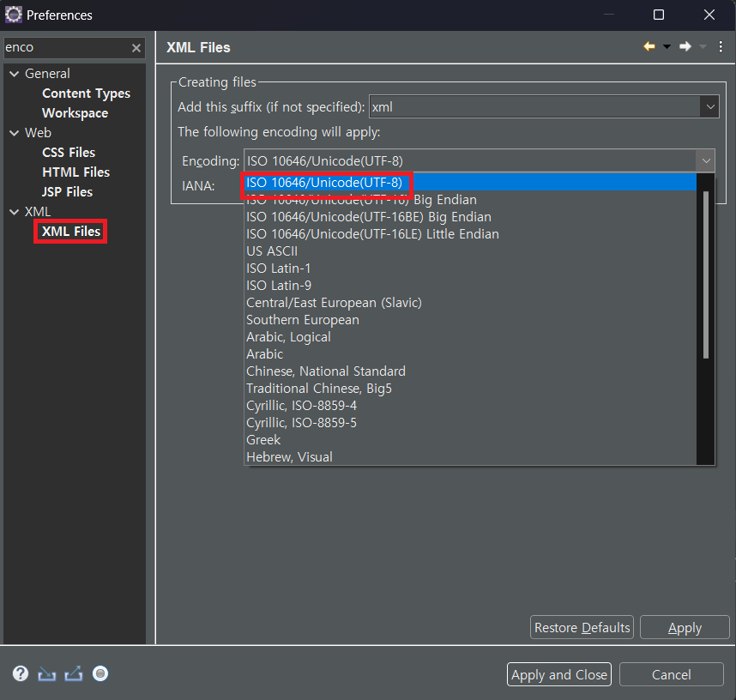The height and width of the screenshot is (700, 736).
Task: Pick Cyrillic, ISO-8859-5 encoding
Action: point(470,423)
